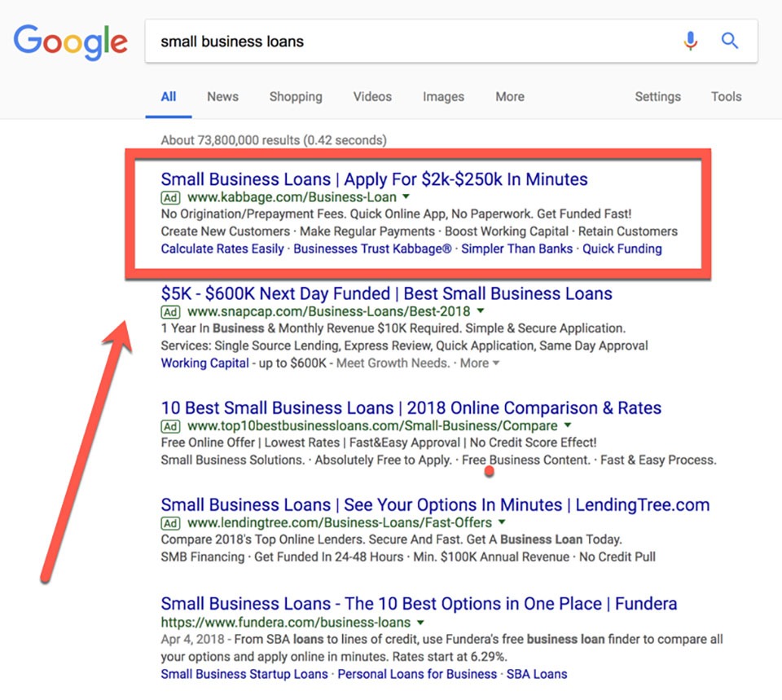Open the More search categories menu
Screen dimensions: 782x700
click(x=510, y=96)
